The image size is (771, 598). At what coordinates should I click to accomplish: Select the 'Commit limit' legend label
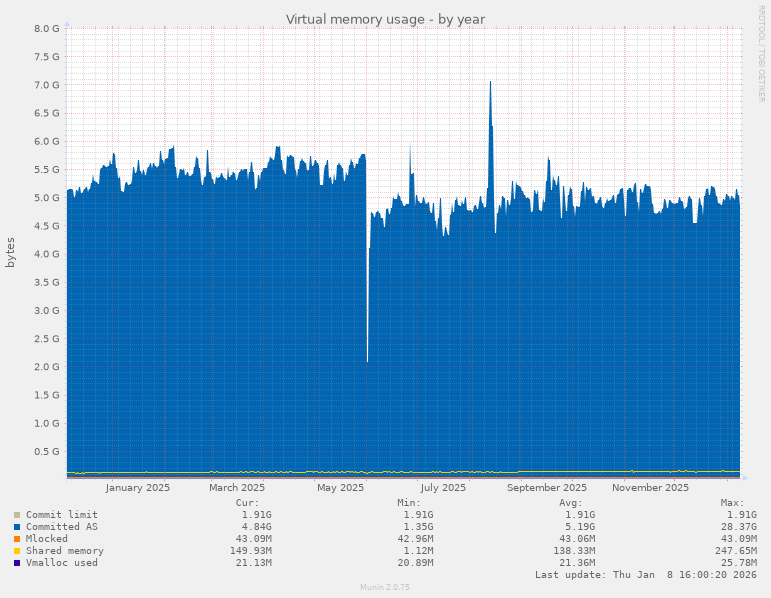(x=62, y=514)
